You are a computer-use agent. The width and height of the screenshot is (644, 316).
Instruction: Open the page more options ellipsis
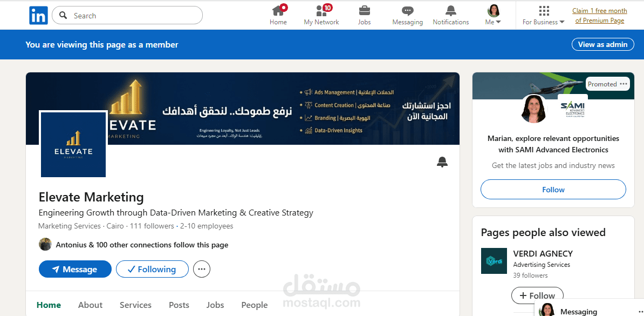click(202, 269)
